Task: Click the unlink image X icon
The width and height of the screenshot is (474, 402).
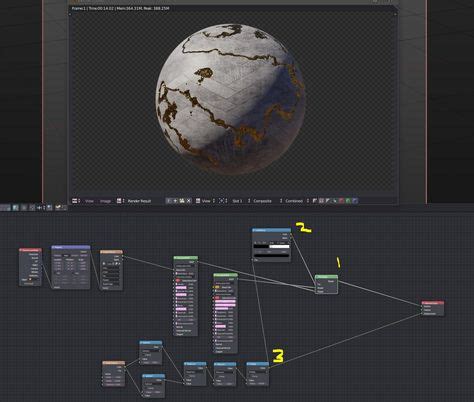Action: point(189,201)
